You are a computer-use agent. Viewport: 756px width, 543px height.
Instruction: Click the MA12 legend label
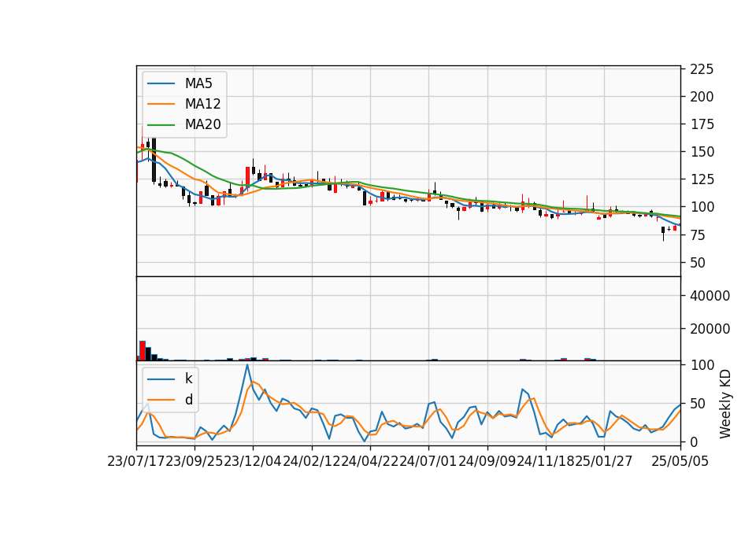(202, 104)
